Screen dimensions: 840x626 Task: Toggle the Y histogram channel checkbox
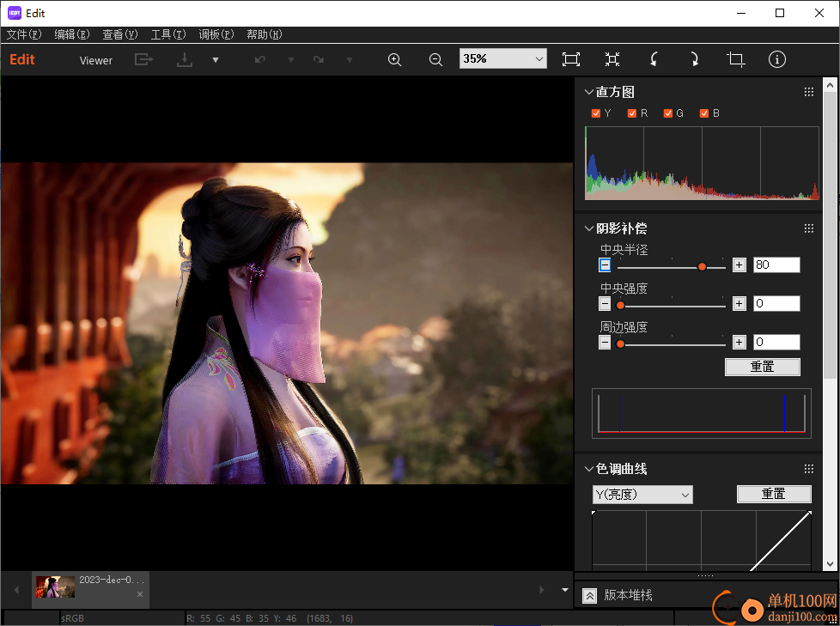(595, 113)
